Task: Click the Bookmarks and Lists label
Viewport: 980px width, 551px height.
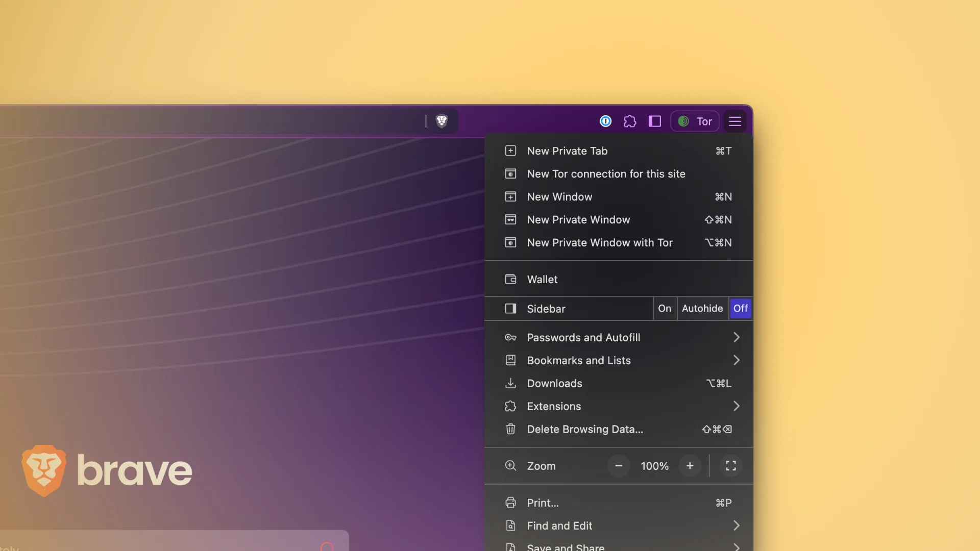Action: [x=579, y=360]
